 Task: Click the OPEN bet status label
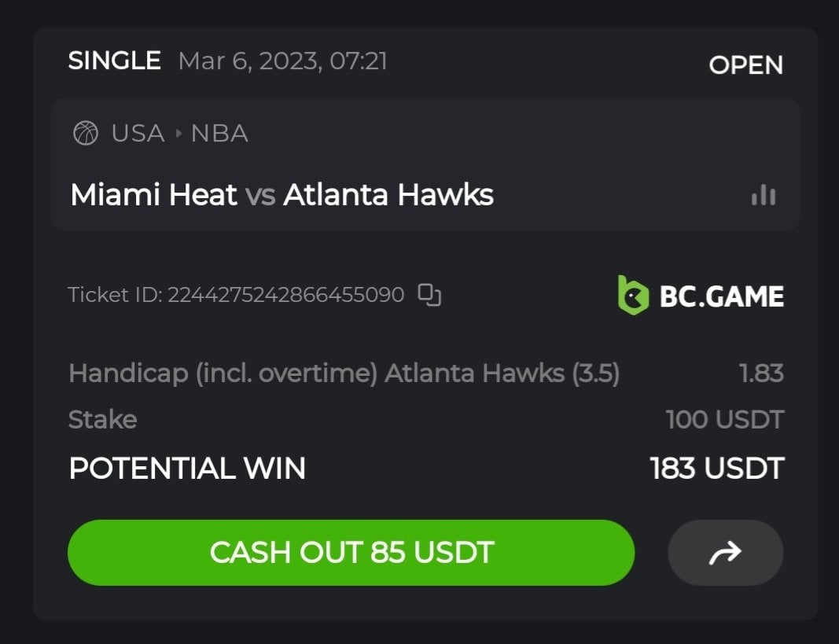coord(745,65)
